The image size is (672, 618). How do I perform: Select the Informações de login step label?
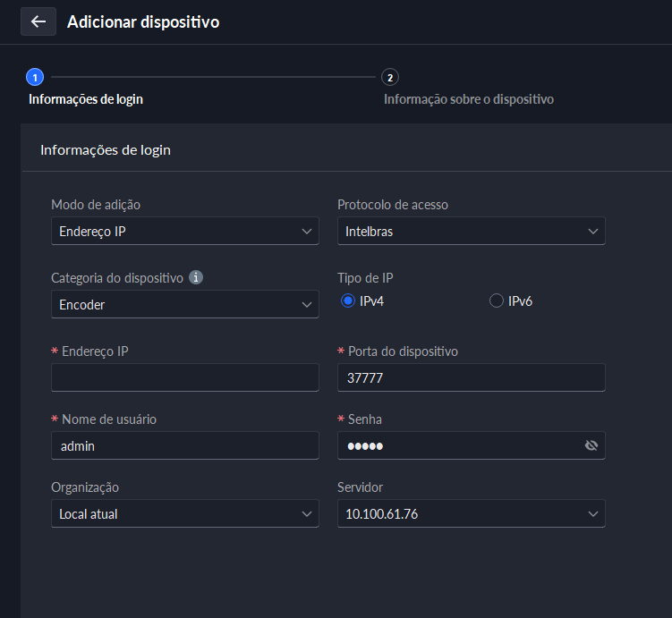[86, 99]
